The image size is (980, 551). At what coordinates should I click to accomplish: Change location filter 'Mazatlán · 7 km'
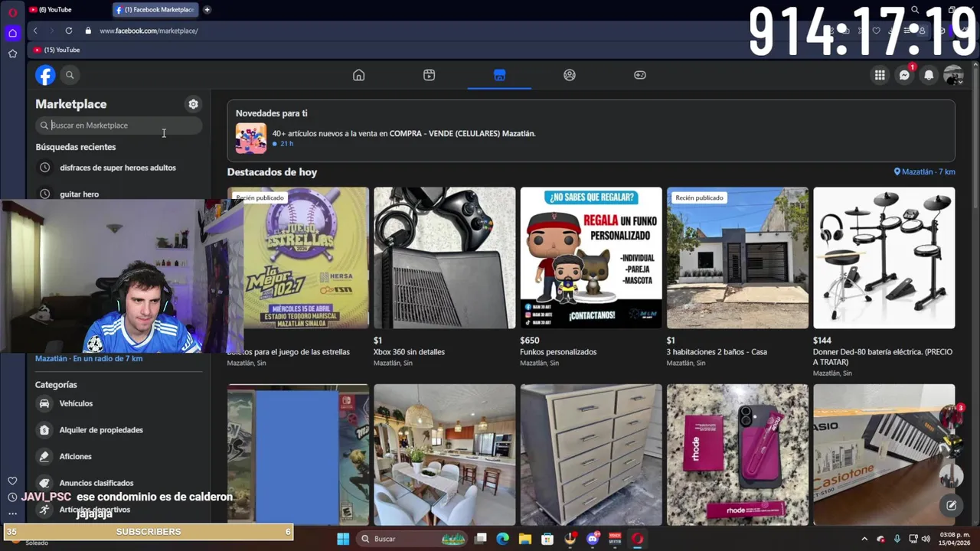point(924,172)
